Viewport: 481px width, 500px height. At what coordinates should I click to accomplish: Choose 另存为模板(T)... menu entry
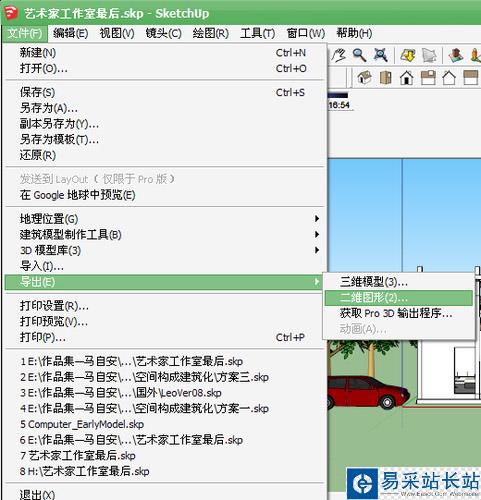point(164,139)
